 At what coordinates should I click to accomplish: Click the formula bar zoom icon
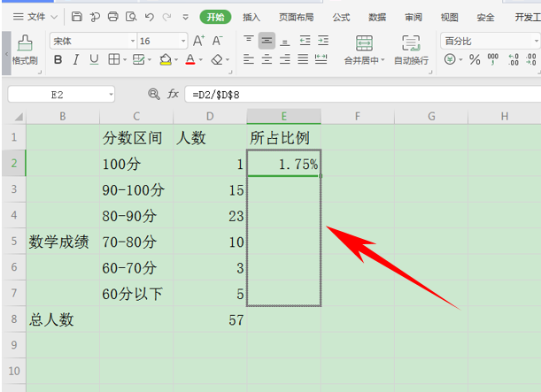point(154,94)
